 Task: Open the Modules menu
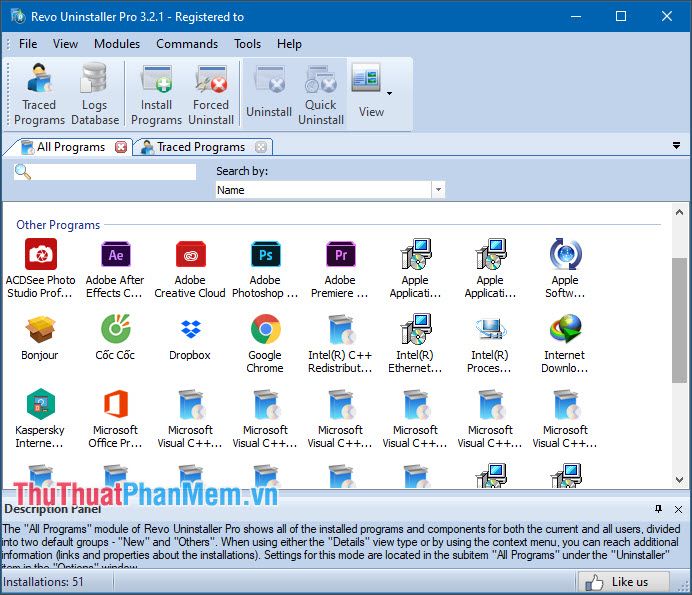(x=117, y=44)
